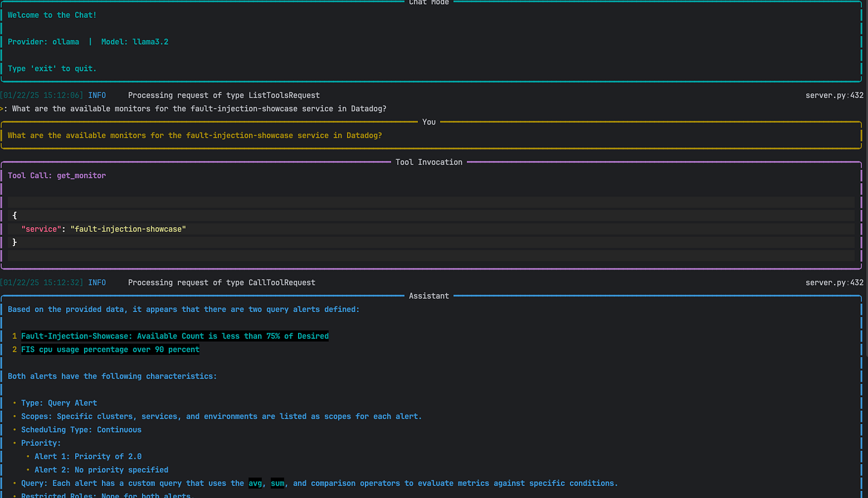Click the 'Tool Invocation' panel title

(x=429, y=162)
